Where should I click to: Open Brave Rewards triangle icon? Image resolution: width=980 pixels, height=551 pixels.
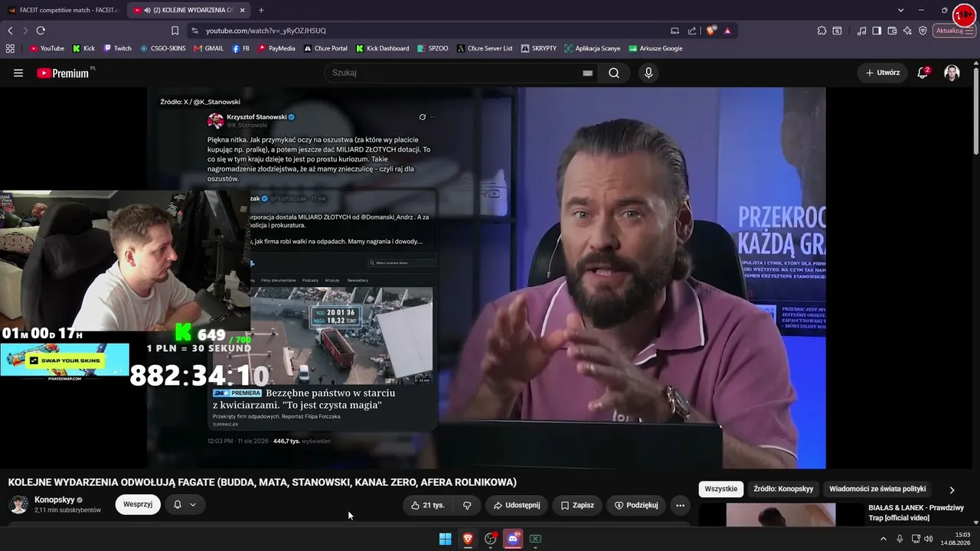[x=727, y=31]
